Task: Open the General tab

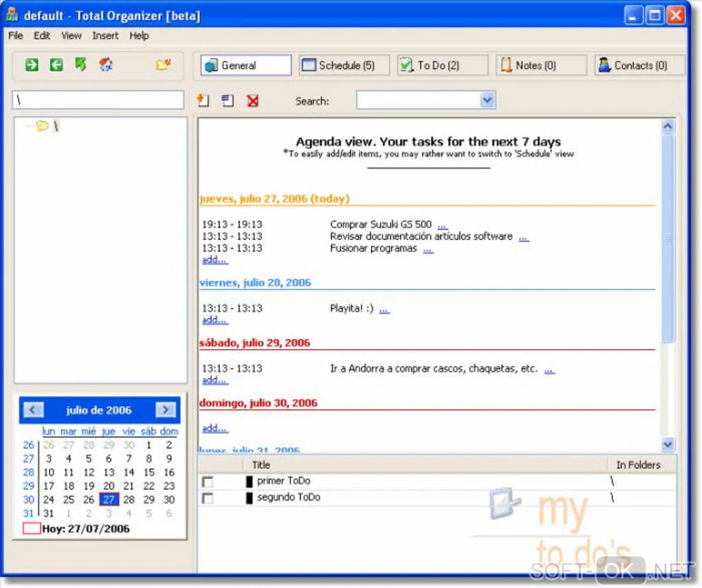Action: pos(246,65)
